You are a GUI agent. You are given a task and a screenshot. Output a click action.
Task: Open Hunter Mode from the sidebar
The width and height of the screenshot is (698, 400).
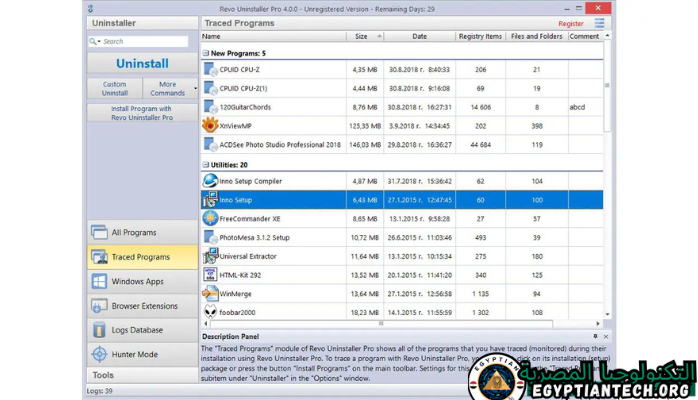pos(141,353)
